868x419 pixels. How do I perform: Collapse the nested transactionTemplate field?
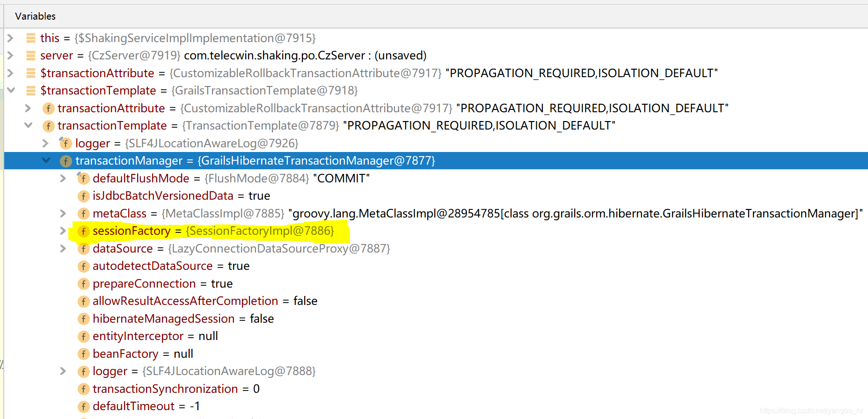(x=29, y=125)
